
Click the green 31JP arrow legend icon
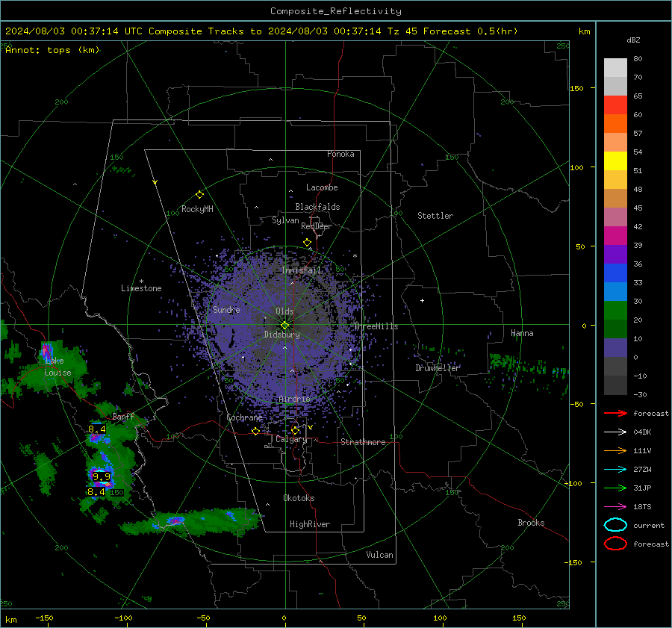[x=615, y=488]
